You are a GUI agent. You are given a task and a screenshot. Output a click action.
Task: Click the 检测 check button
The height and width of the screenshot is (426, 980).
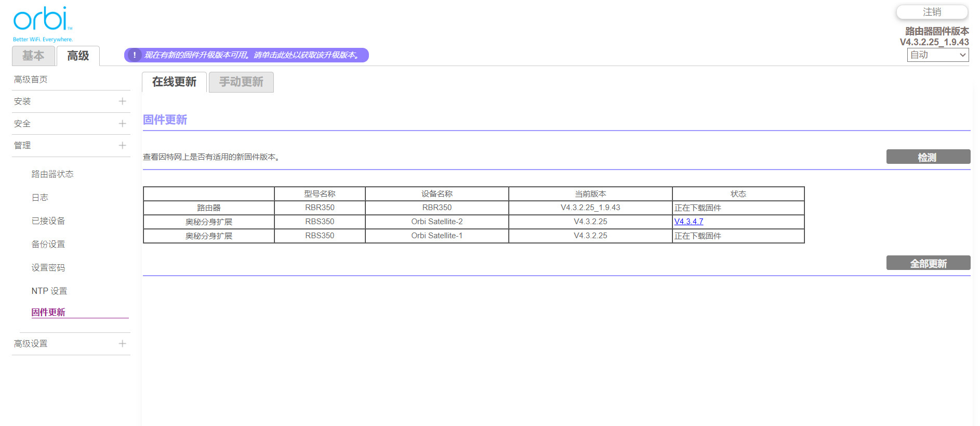(928, 157)
